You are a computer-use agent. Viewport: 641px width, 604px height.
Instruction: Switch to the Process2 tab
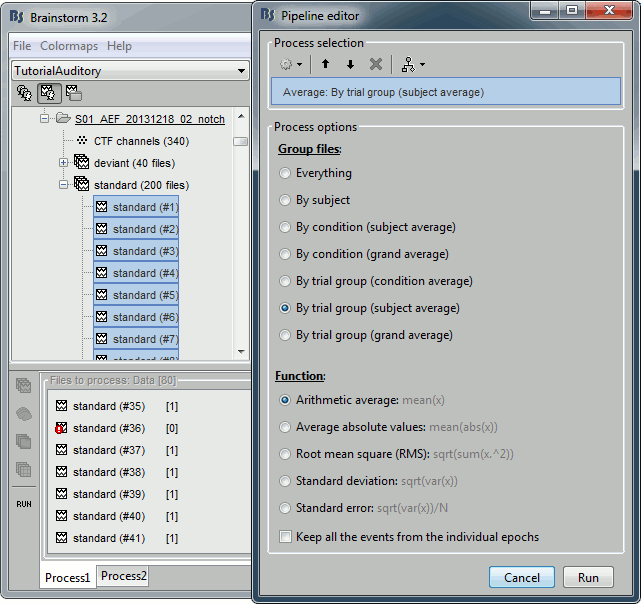(x=124, y=576)
